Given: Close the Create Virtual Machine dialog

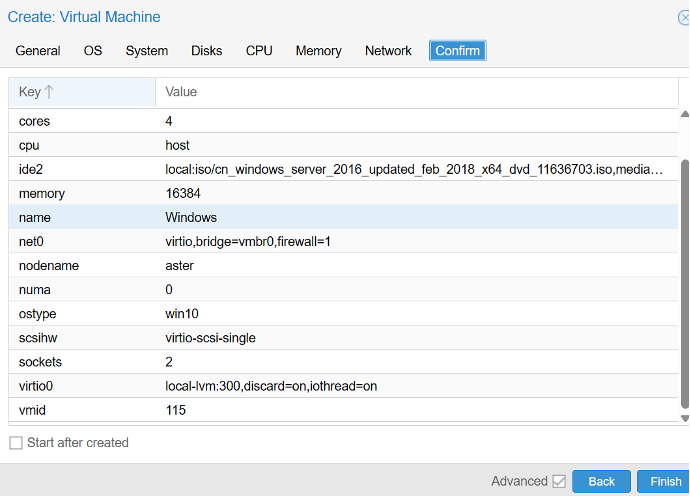Looking at the screenshot, I should coord(684,18).
